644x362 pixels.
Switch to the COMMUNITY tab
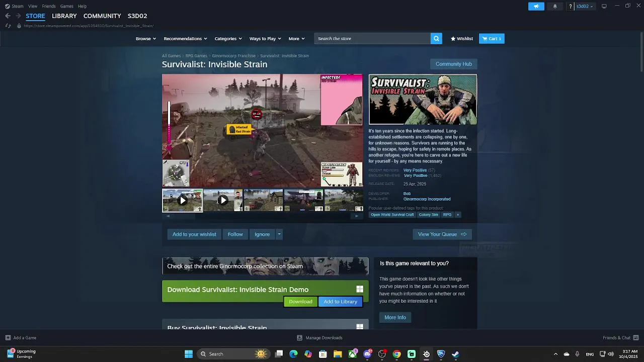point(102,16)
